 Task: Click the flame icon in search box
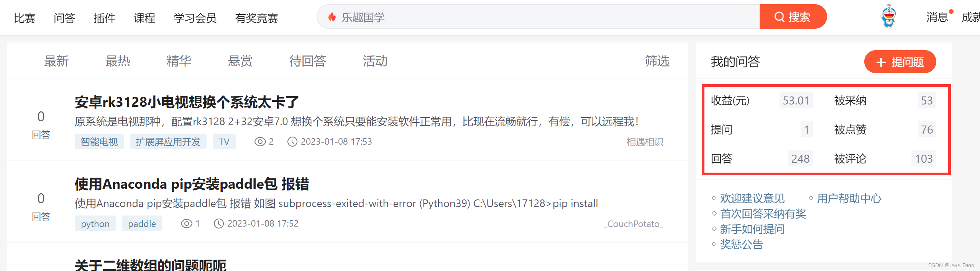tap(332, 17)
